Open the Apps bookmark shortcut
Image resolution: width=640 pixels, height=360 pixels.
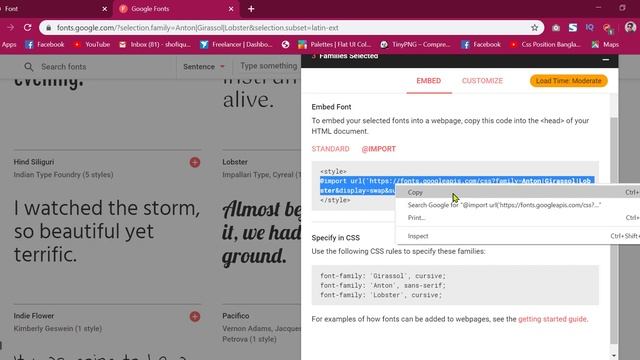9,44
